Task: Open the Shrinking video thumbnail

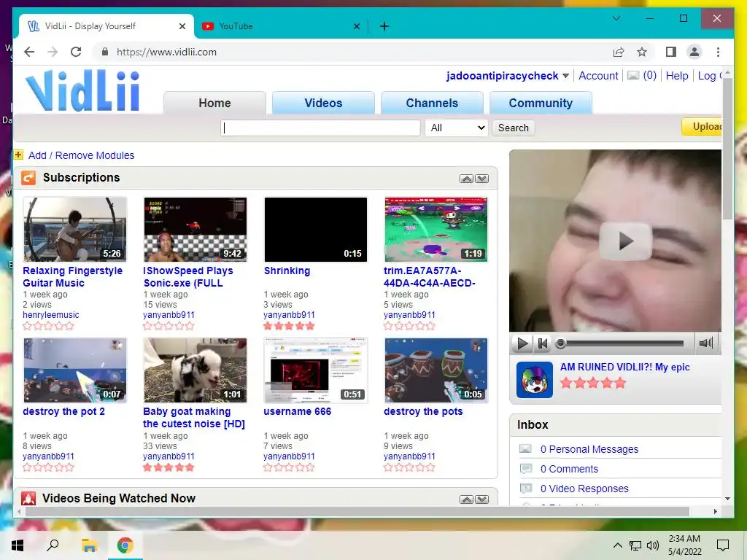Action: click(316, 229)
